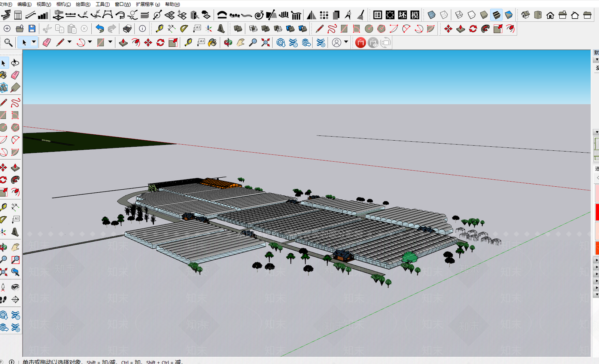Open the 相机(C) menu
Screen dimensions: 599x364
click(x=63, y=4)
